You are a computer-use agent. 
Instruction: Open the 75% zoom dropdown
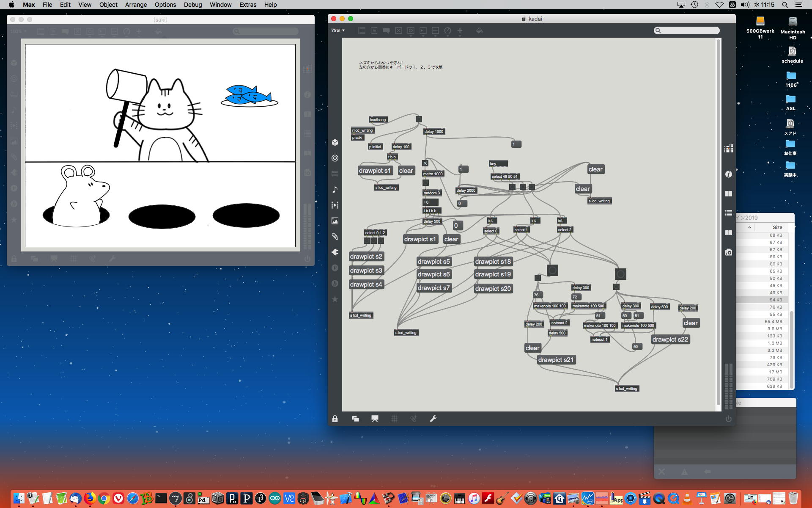[x=337, y=30]
